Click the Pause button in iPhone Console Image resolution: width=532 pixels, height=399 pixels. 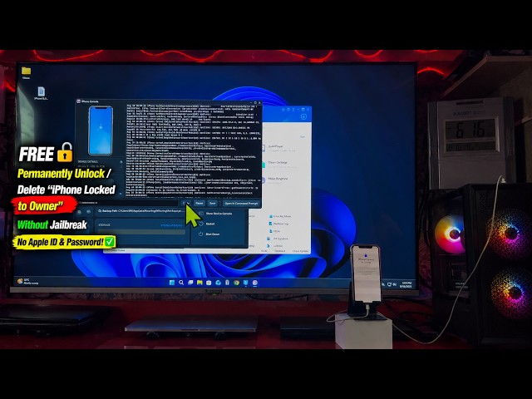point(199,203)
